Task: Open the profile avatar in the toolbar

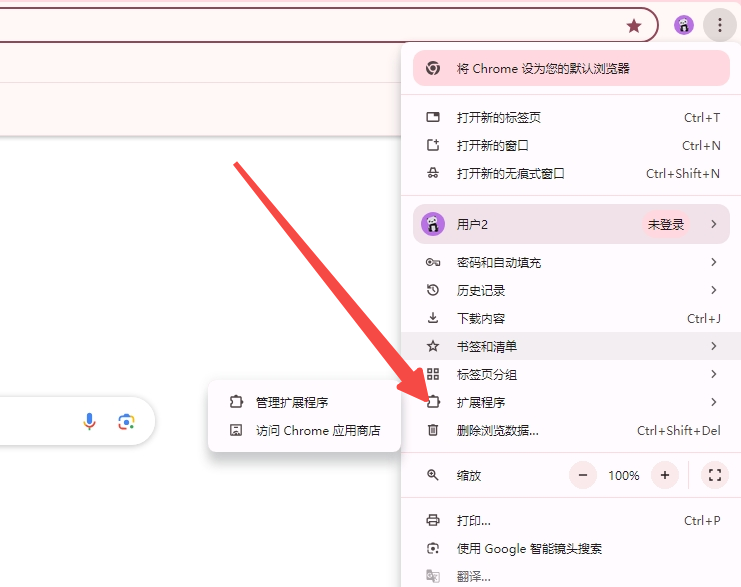Action: (x=683, y=25)
